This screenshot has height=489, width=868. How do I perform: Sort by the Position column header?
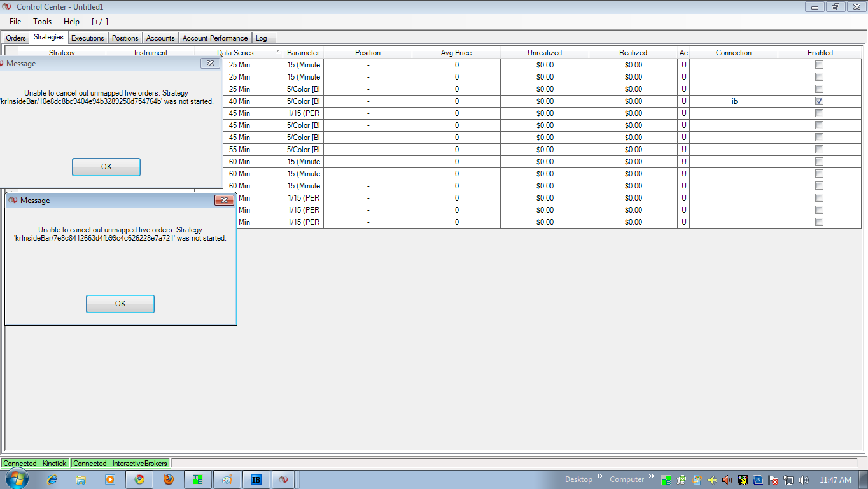click(368, 53)
